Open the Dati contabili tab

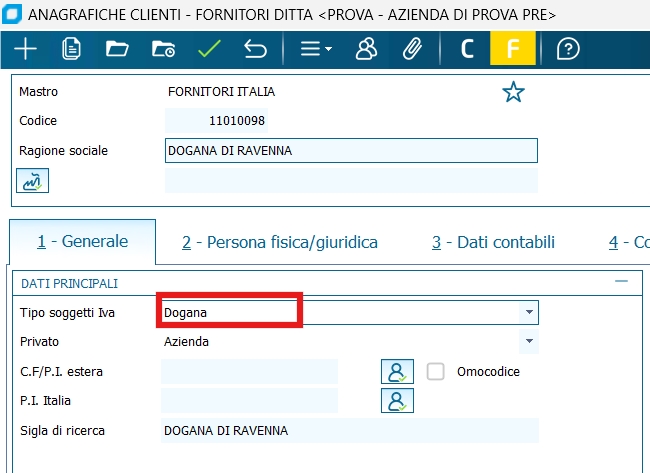click(493, 242)
